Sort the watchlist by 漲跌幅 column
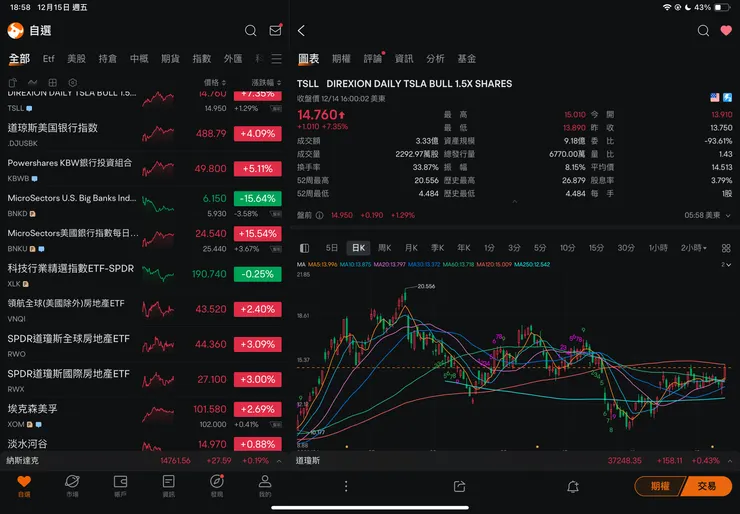 coord(266,83)
